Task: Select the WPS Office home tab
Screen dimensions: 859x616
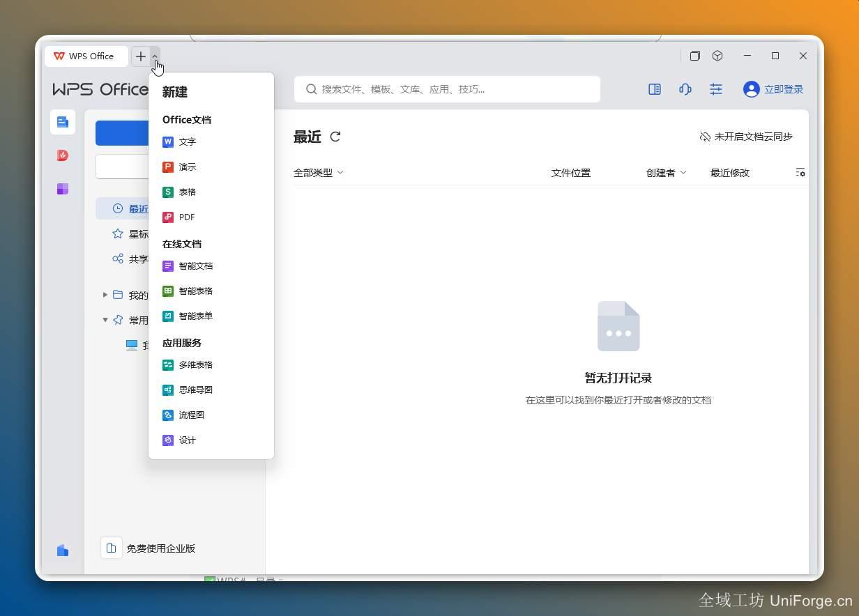Action: [86, 56]
